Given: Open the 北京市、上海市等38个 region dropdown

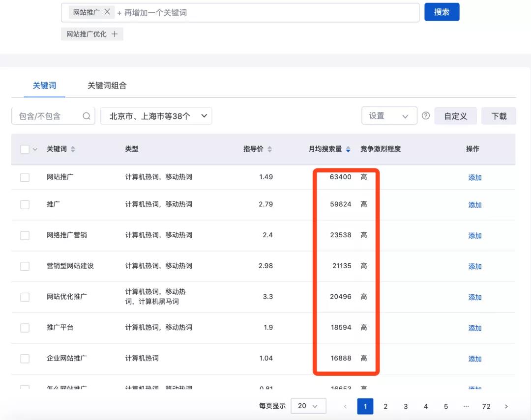Looking at the screenshot, I should pyautogui.click(x=156, y=115).
